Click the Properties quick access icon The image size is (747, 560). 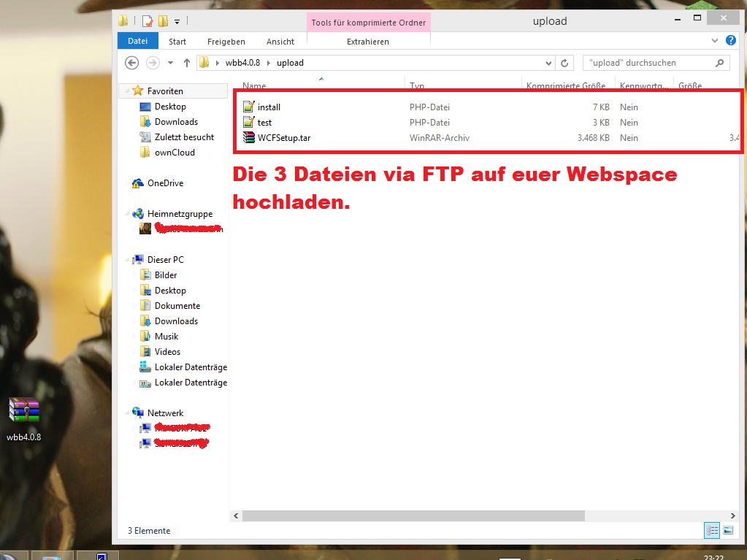(x=148, y=21)
